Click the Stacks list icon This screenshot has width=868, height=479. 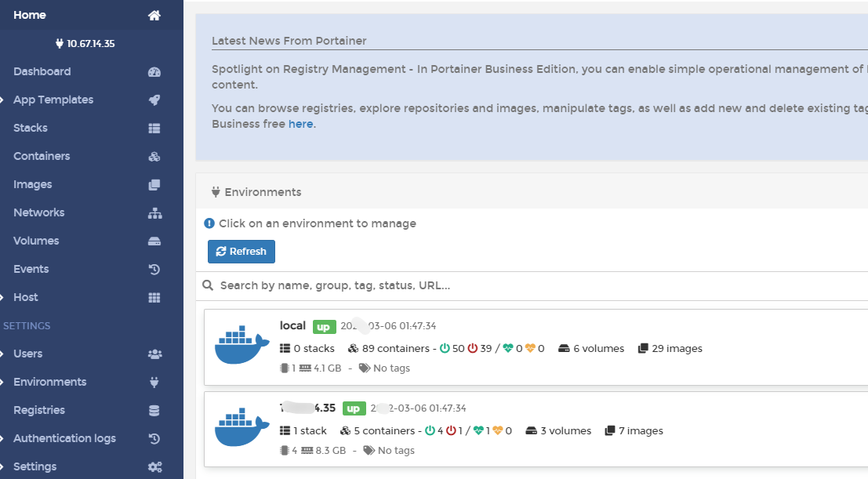154,128
